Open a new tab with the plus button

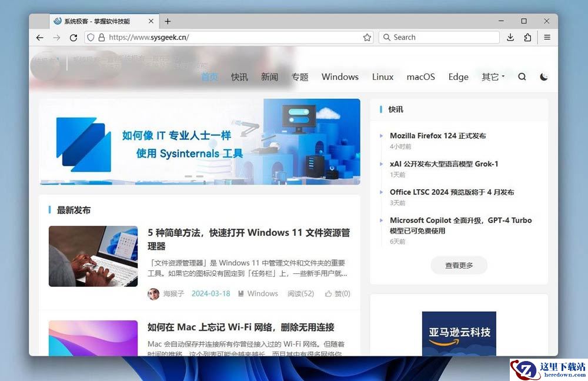[168, 21]
